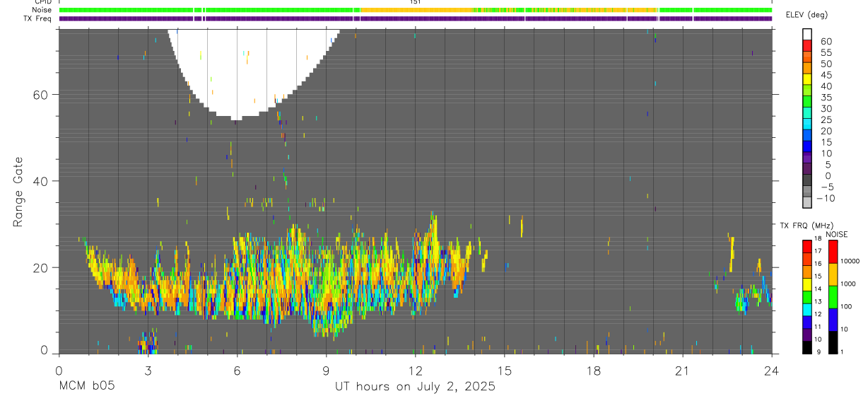Click the '45' label on the ELEV colorbar
Screen dimensions: 868x401
[x=826, y=75]
